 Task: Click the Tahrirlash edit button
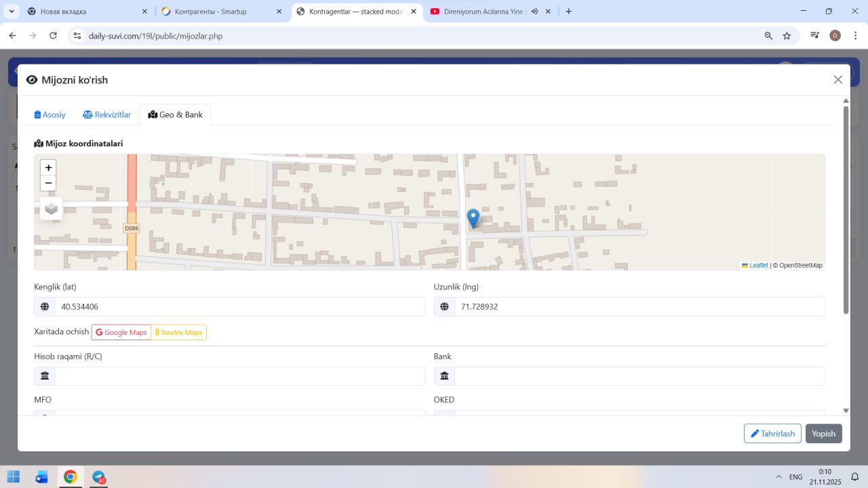coord(772,434)
